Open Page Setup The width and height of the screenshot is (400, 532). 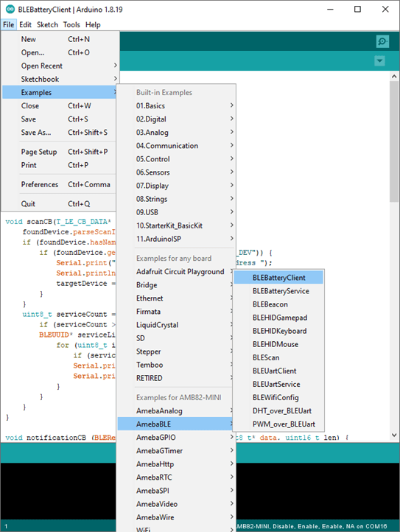(x=60, y=152)
